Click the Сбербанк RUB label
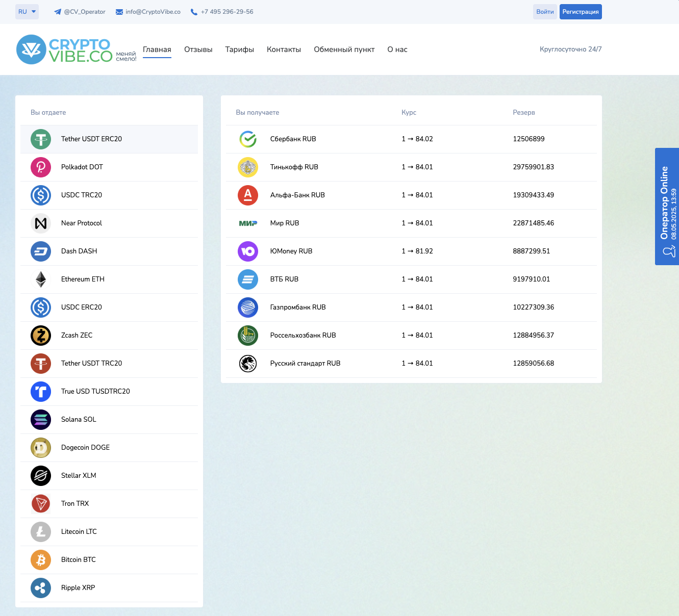679x616 pixels. click(293, 139)
